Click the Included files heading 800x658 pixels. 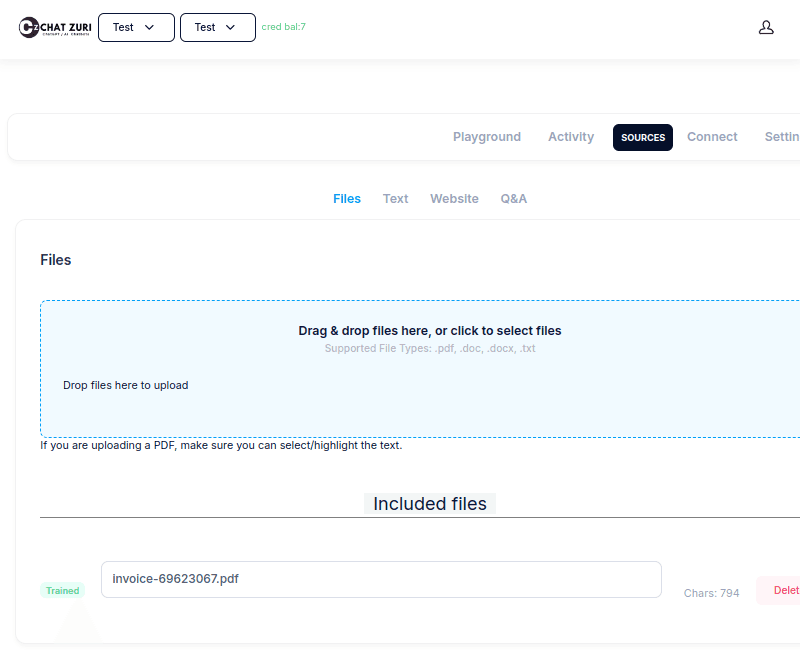pos(430,503)
